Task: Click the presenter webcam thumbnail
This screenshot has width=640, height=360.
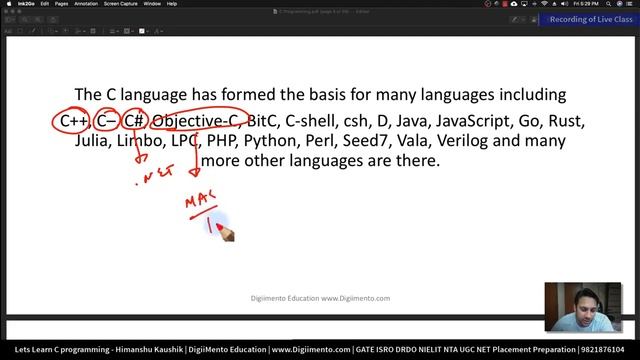Action: (583, 307)
